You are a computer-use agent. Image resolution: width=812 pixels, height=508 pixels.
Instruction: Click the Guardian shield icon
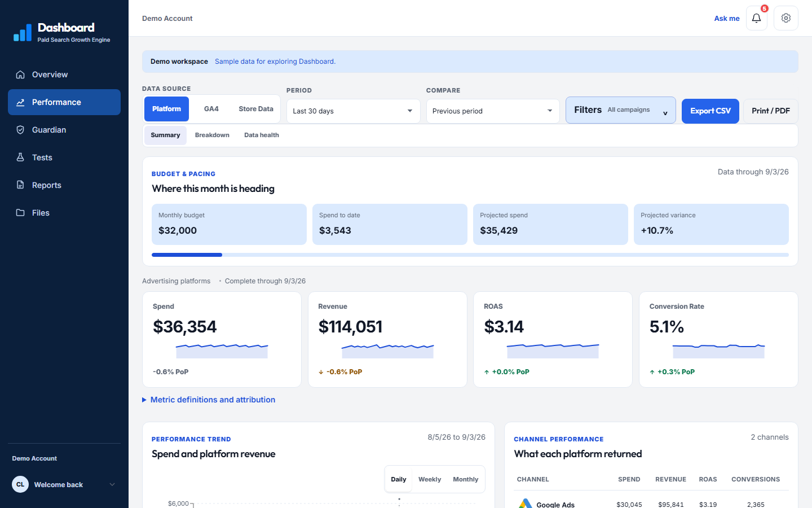pos(20,130)
